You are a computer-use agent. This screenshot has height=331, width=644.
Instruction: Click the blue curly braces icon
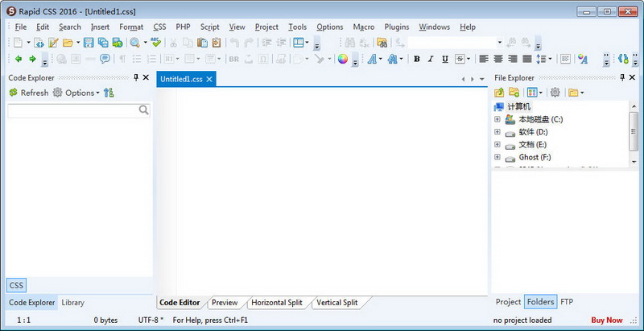pyautogui.click(x=623, y=59)
